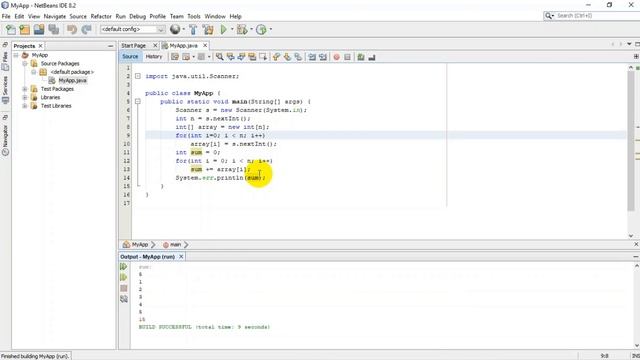Viewport: 640px width, 360px height.
Task: Click the Last Edit editor toolbar icon
Action: [175, 57]
